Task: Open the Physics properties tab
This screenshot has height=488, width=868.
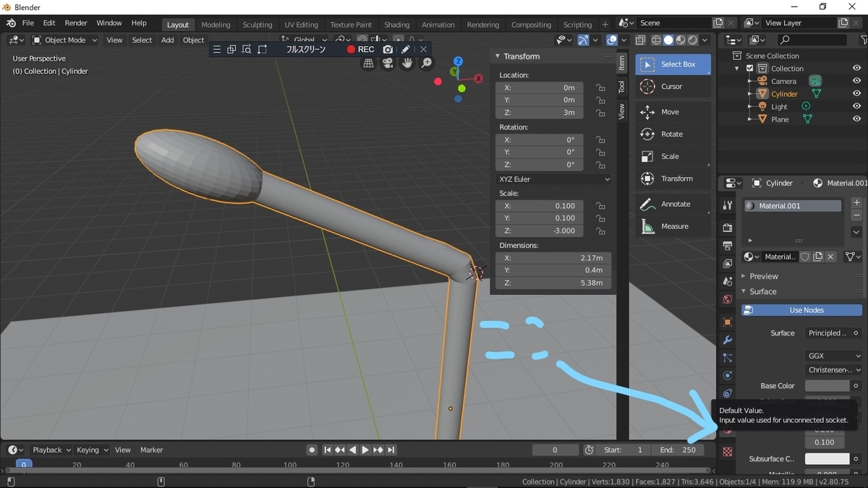Action: (728, 376)
